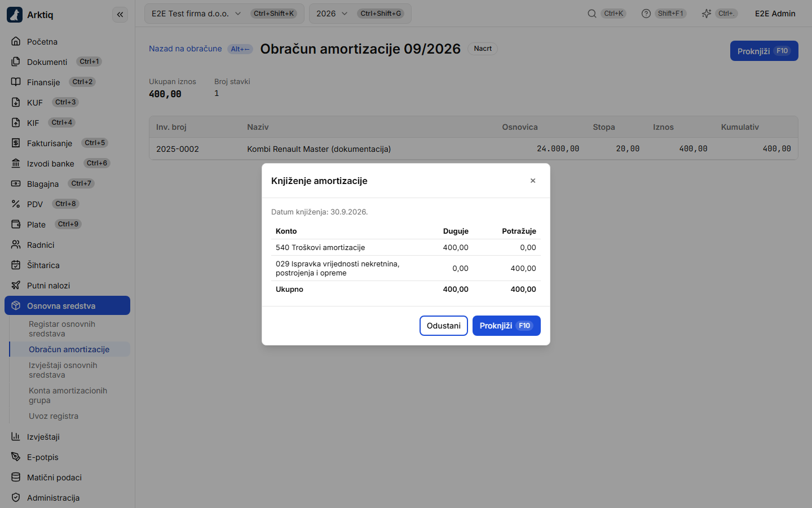Viewport: 812px width, 508px height.
Task: Click the Izvodi banke bank icon
Action: [x=16, y=163]
